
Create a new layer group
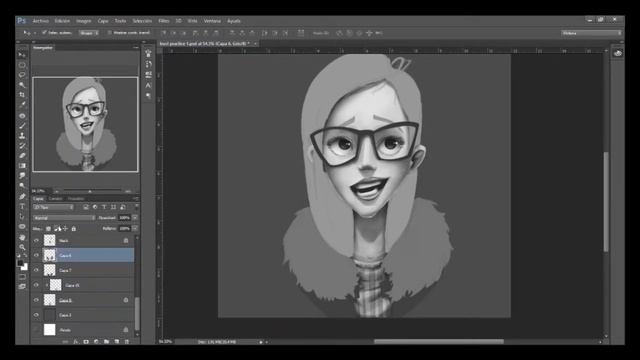coord(107,342)
